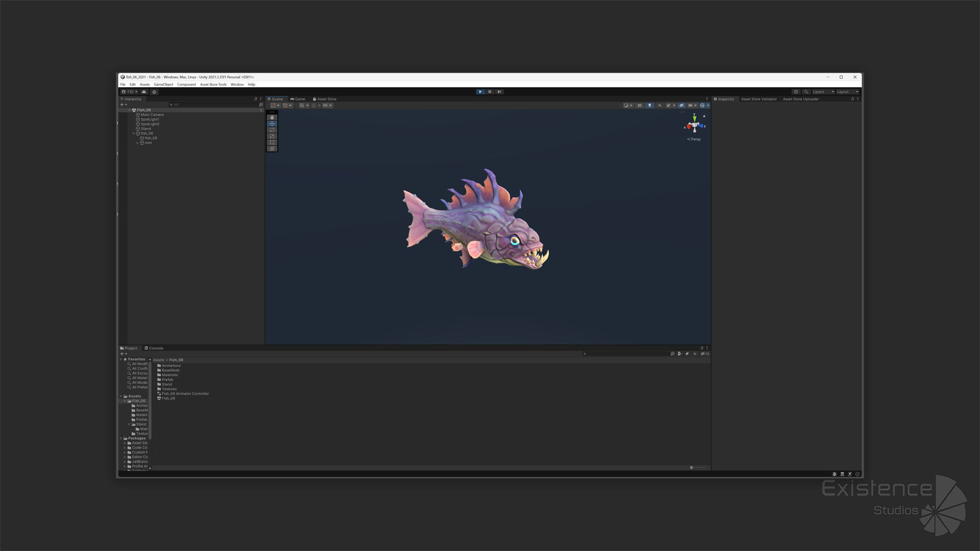Click the Project panel search field
Viewport: 980px width, 551px height.
coord(626,354)
